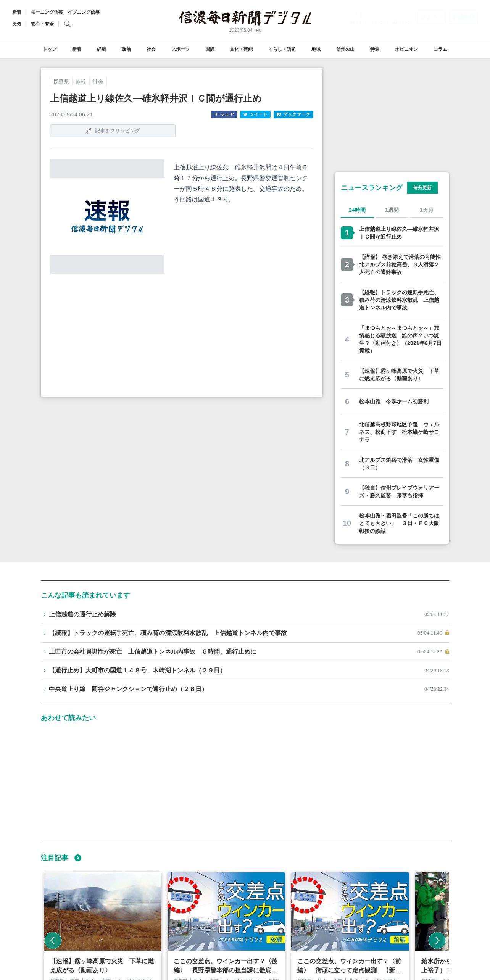
Task: Open rank 5 霧ヶ峰高原で火災 ranking item
Action: [x=392, y=375]
